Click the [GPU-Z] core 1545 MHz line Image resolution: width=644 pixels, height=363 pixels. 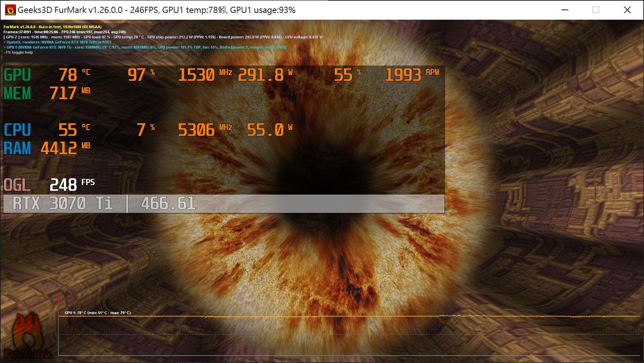[x=163, y=37]
